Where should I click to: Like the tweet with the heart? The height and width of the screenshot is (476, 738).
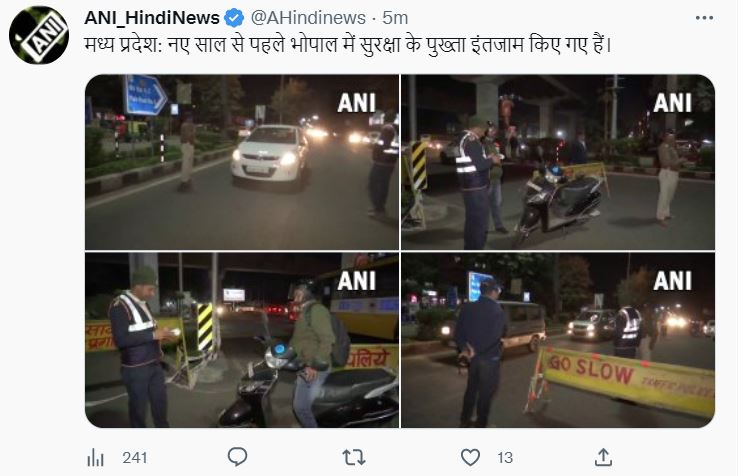(470, 457)
